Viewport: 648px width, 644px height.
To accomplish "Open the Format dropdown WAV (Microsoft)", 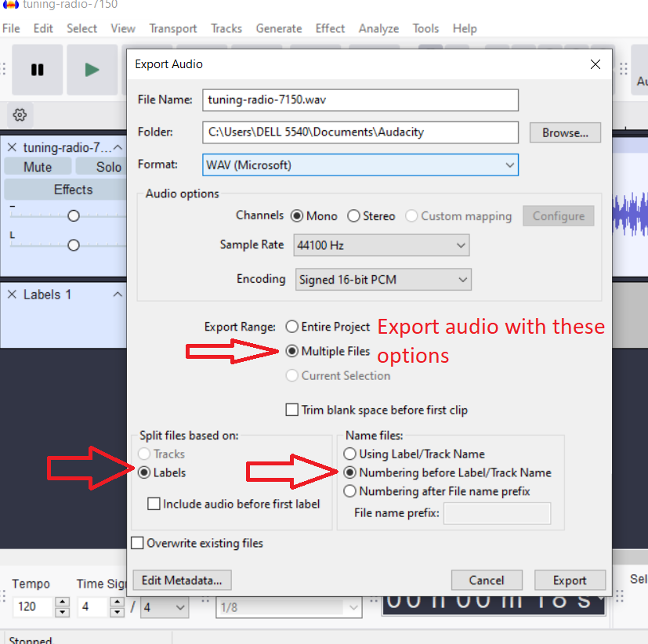I will tap(360, 165).
